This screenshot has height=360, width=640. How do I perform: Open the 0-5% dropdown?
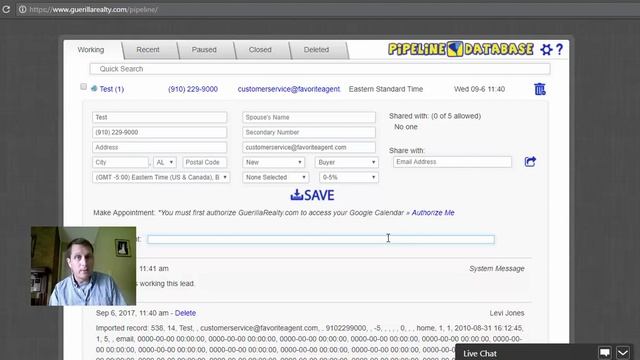pos(349,178)
